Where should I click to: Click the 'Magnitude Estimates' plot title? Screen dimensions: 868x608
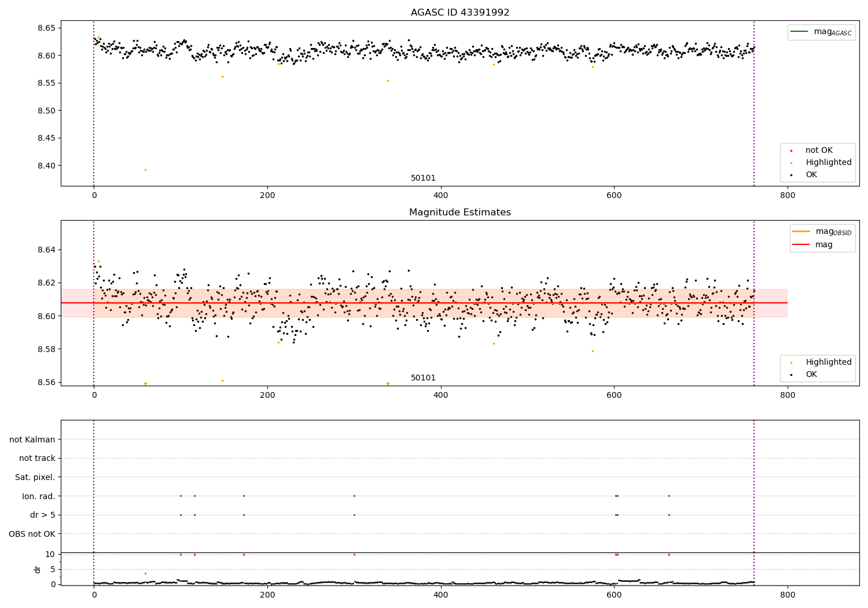tap(460, 213)
